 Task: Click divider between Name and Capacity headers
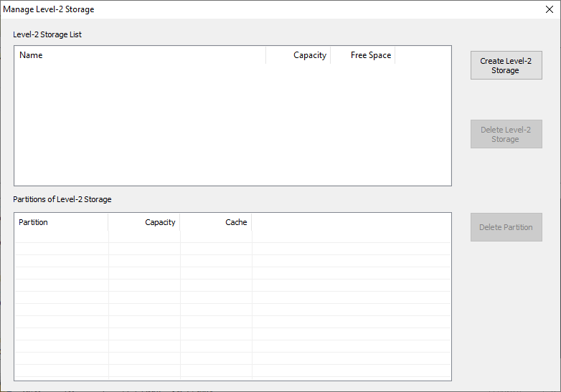tap(265, 55)
